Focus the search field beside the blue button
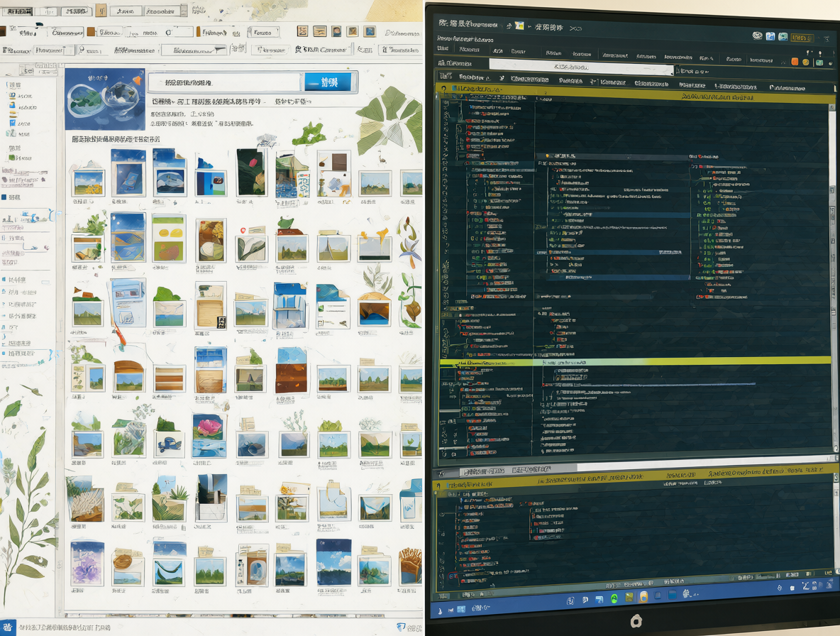This screenshot has height=636, width=840. (x=226, y=82)
